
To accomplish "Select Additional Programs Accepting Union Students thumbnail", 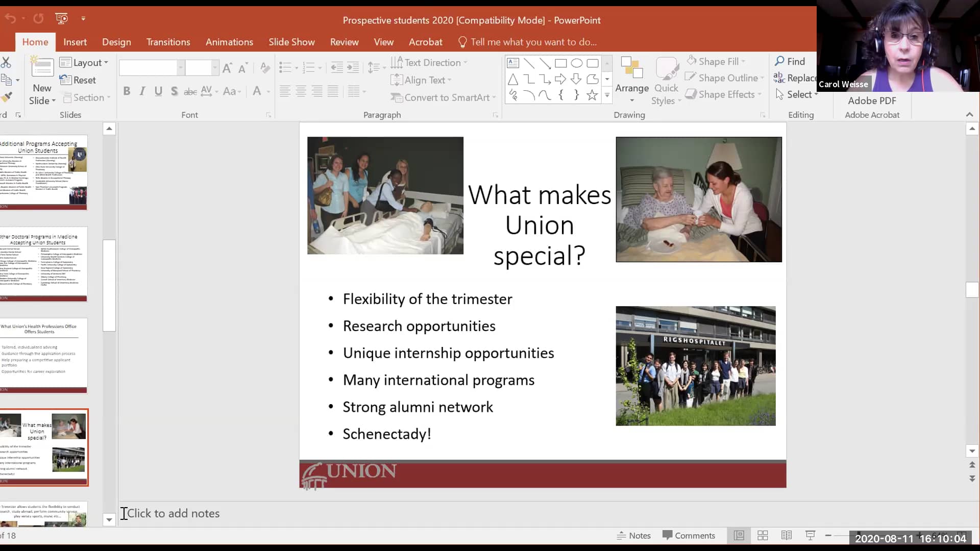I will pos(43,172).
